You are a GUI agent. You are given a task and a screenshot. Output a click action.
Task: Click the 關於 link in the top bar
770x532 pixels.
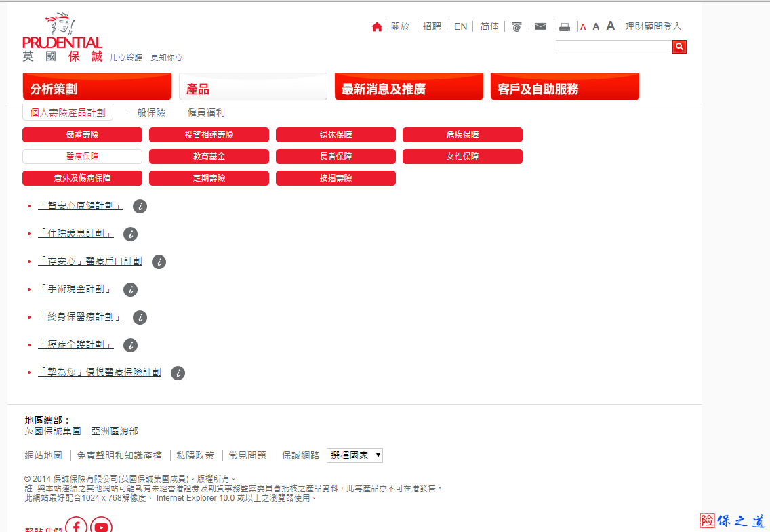tap(400, 26)
